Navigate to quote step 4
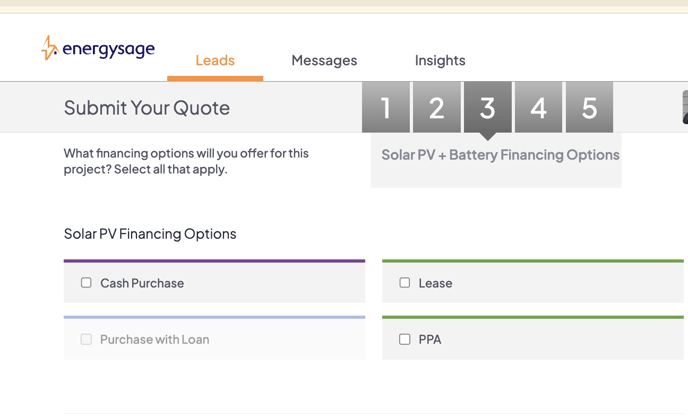 tap(539, 107)
